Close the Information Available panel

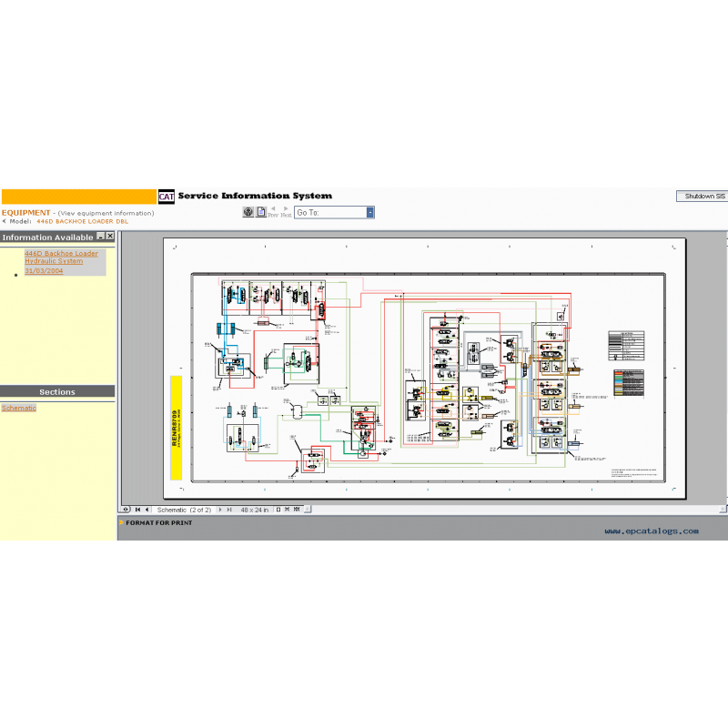[108, 236]
